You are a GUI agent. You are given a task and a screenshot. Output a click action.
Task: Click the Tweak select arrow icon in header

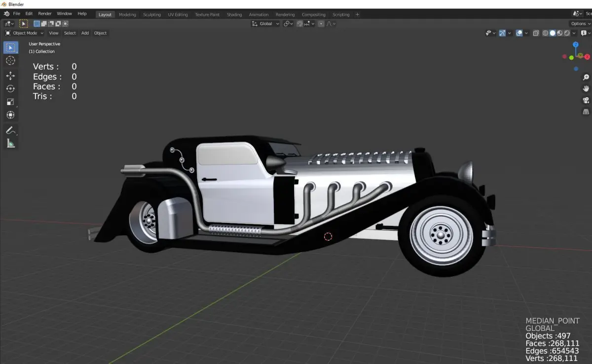[x=23, y=23]
